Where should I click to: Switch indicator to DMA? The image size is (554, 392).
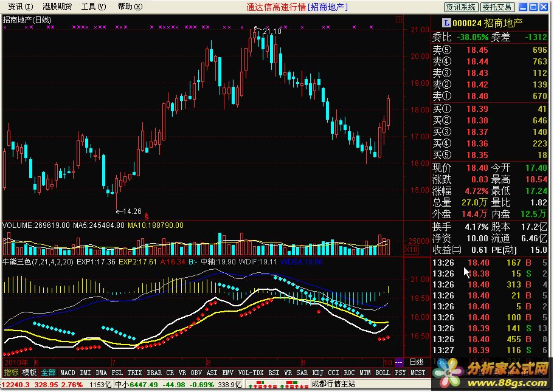[x=101, y=373]
